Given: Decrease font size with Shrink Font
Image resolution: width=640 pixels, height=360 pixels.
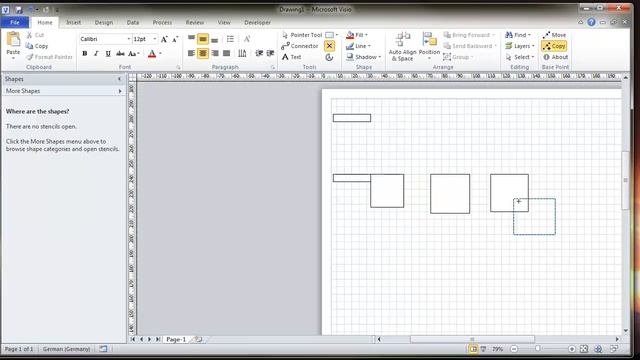Looking at the screenshot, I should pyautogui.click(x=175, y=39).
